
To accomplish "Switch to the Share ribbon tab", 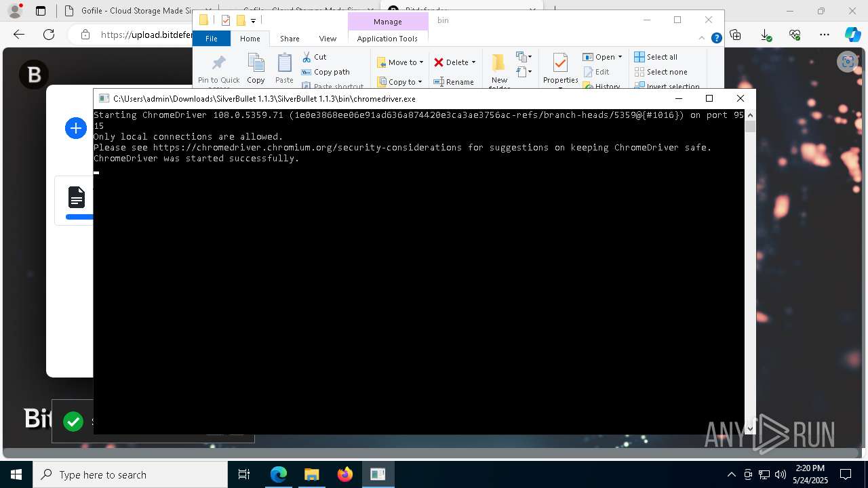I will 290,39.
